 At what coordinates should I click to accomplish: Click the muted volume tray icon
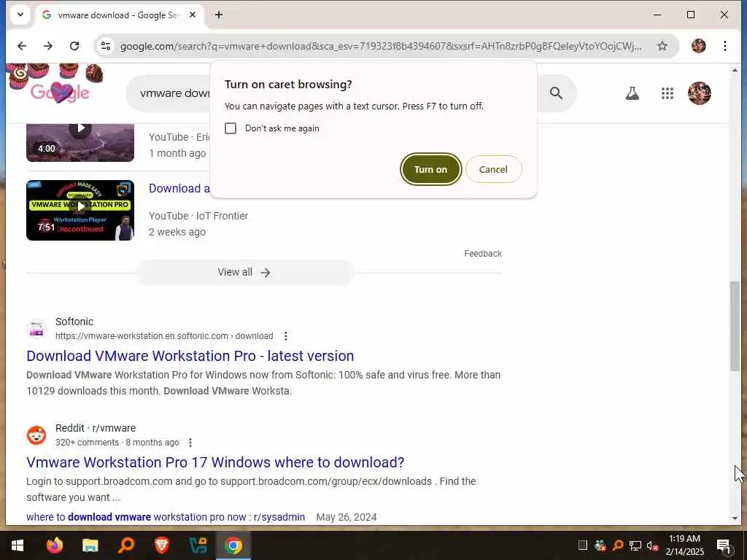click(652, 545)
